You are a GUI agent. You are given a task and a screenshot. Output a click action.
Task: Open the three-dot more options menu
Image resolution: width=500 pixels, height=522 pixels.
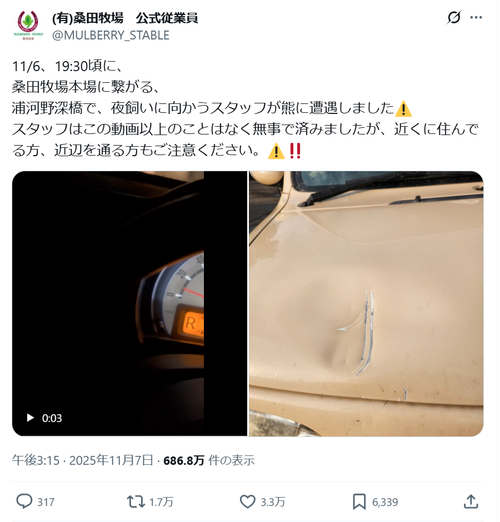coord(476,17)
